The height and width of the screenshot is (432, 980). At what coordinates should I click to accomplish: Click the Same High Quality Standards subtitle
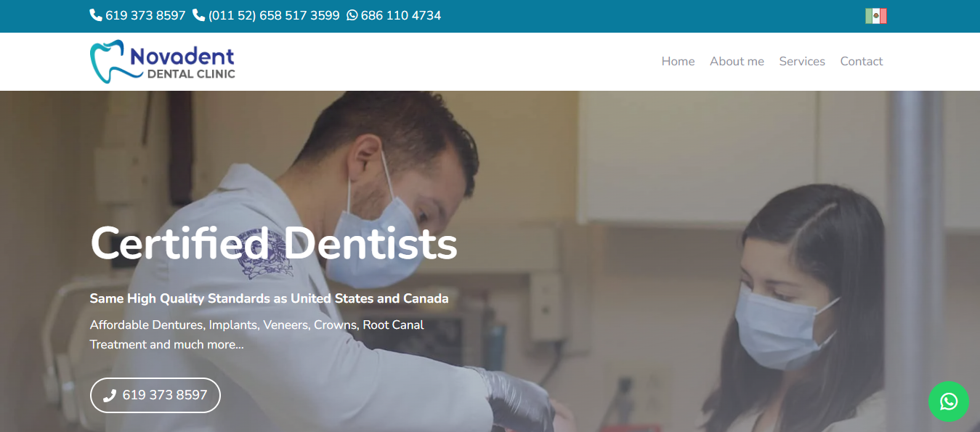point(269,298)
